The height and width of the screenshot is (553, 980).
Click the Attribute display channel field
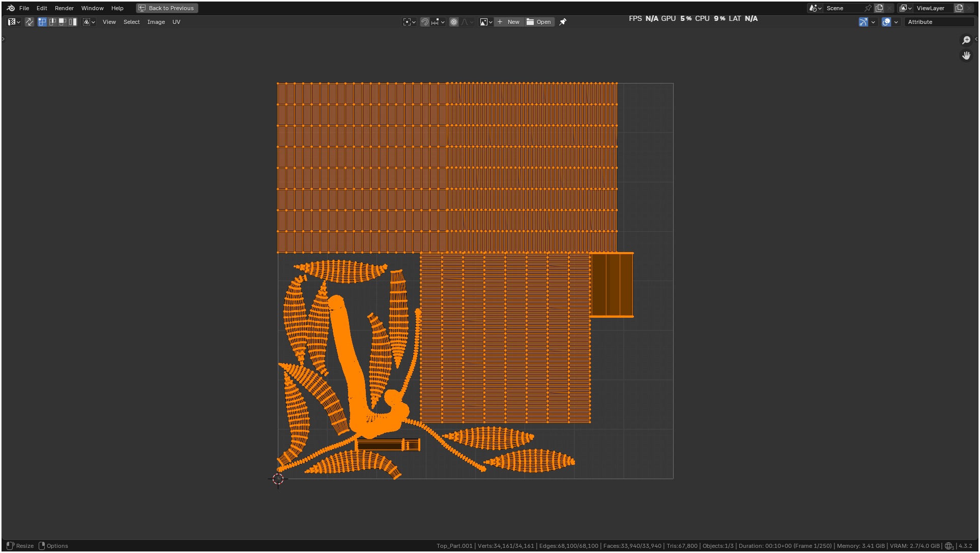click(x=939, y=22)
